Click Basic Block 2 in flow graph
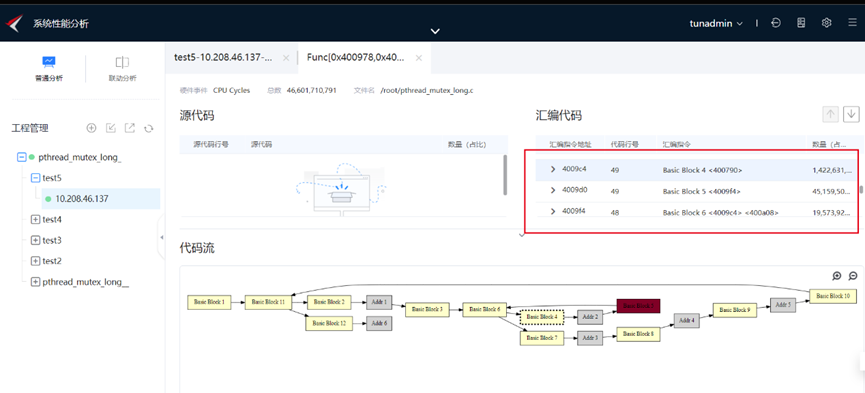This screenshot has width=865, height=393. click(x=329, y=302)
